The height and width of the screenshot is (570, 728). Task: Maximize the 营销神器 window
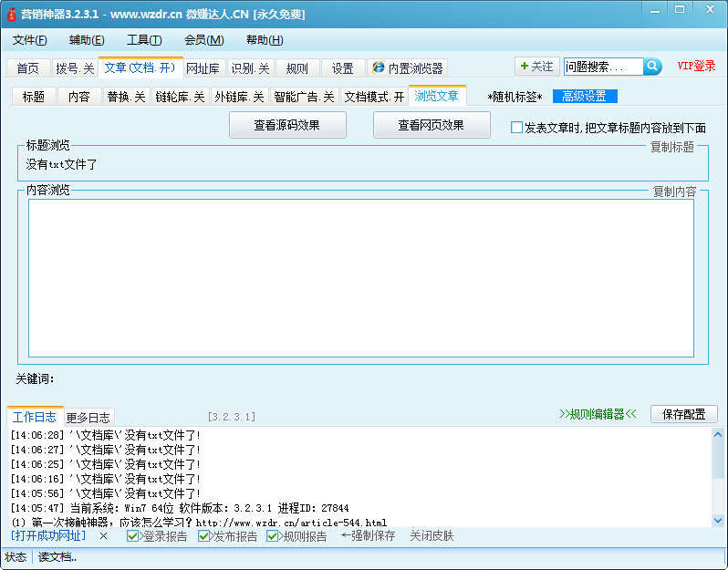(x=680, y=10)
